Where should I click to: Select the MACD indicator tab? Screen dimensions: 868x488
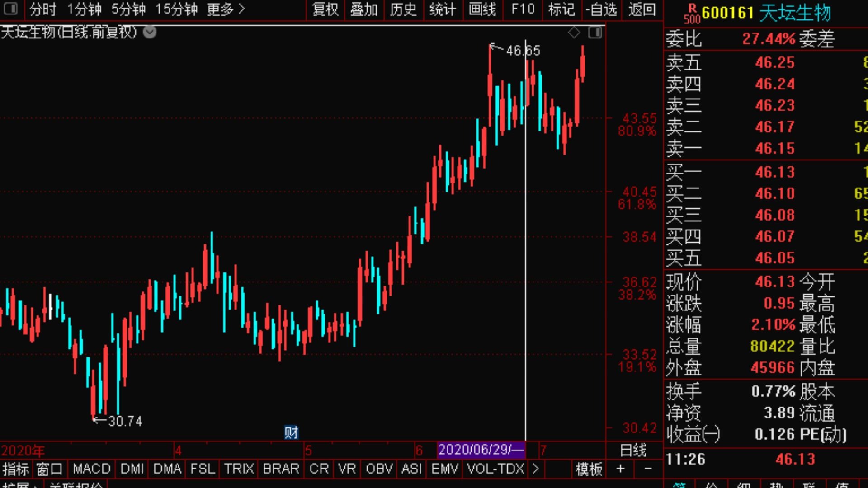(91, 469)
